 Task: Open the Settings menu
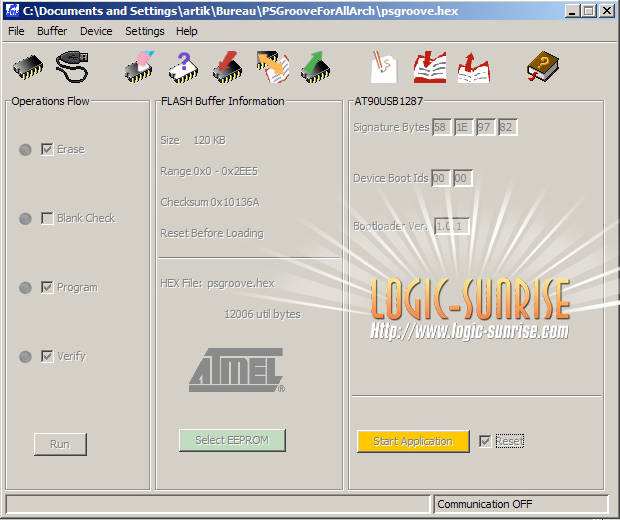145,31
